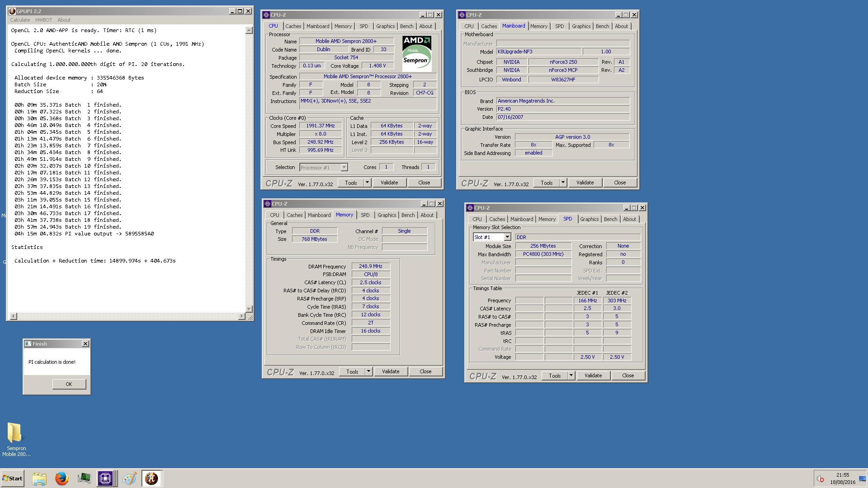Expand Tools dropdown arrow in SPD window

click(x=571, y=375)
